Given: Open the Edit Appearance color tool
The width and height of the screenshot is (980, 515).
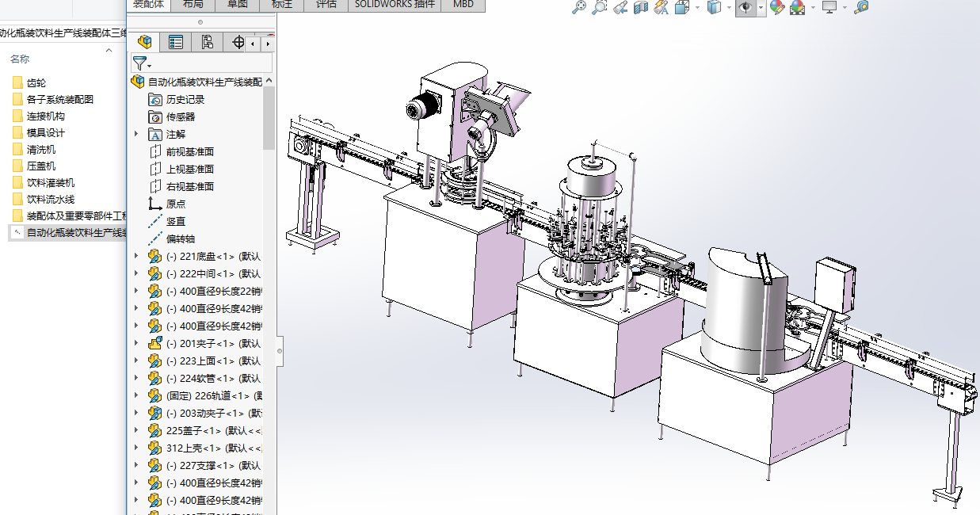Looking at the screenshot, I should [x=776, y=7].
